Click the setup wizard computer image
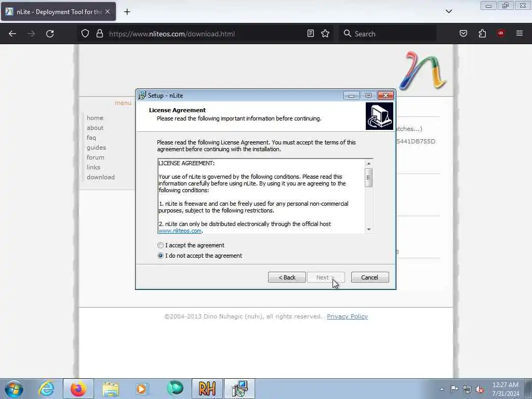This screenshot has height=399, width=532. (x=379, y=116)
